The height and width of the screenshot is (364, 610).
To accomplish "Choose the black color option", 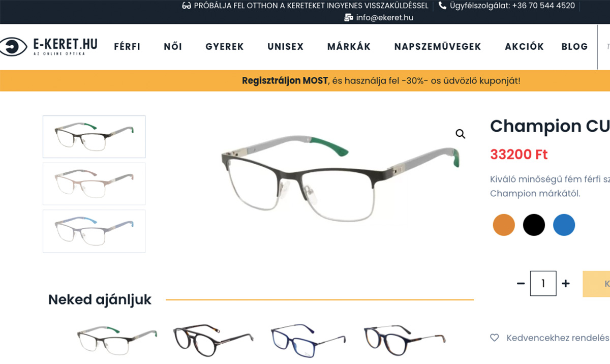I will point(534,225).
